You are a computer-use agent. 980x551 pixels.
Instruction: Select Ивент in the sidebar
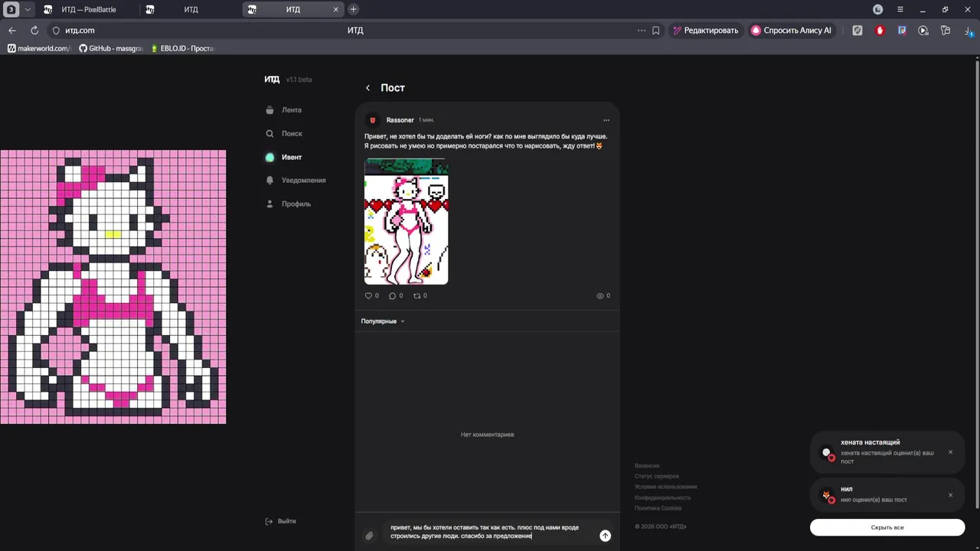coord(283,157)
